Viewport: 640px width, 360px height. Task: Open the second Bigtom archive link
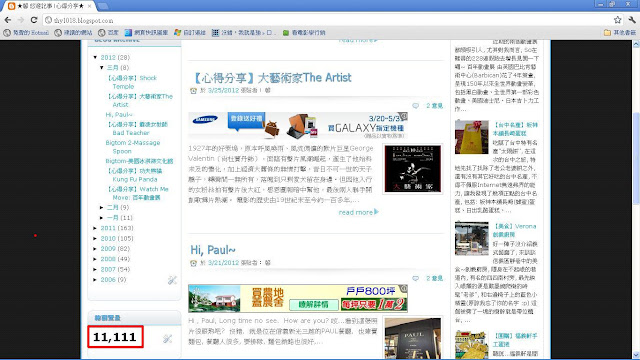coord(139,161)
